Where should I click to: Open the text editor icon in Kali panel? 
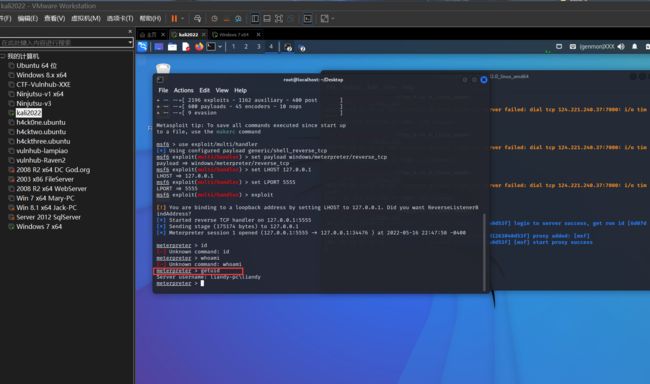coord(186,47)
